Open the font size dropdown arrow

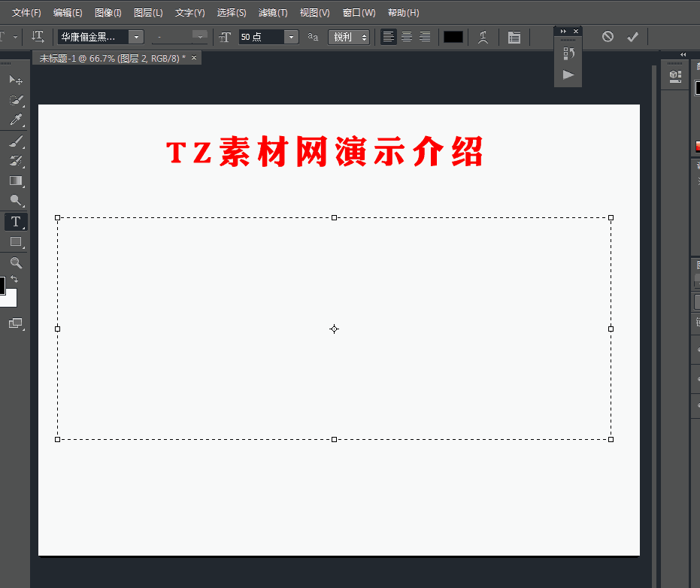(291, 37)
